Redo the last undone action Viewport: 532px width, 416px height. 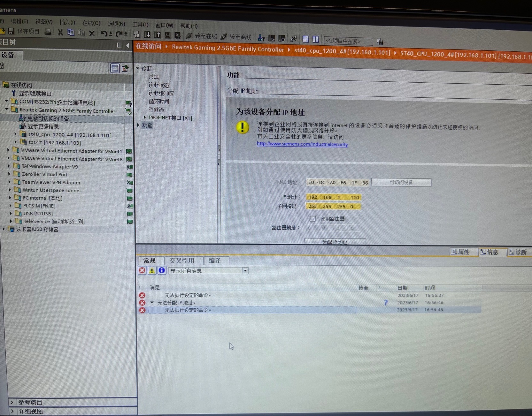point(119,34)
